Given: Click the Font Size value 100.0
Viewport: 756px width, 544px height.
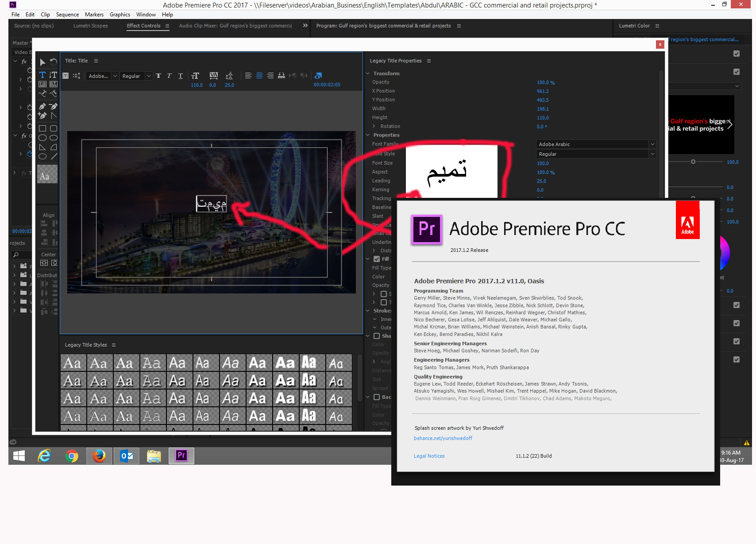Looking at the screenshot, I should tap(543, 163).
